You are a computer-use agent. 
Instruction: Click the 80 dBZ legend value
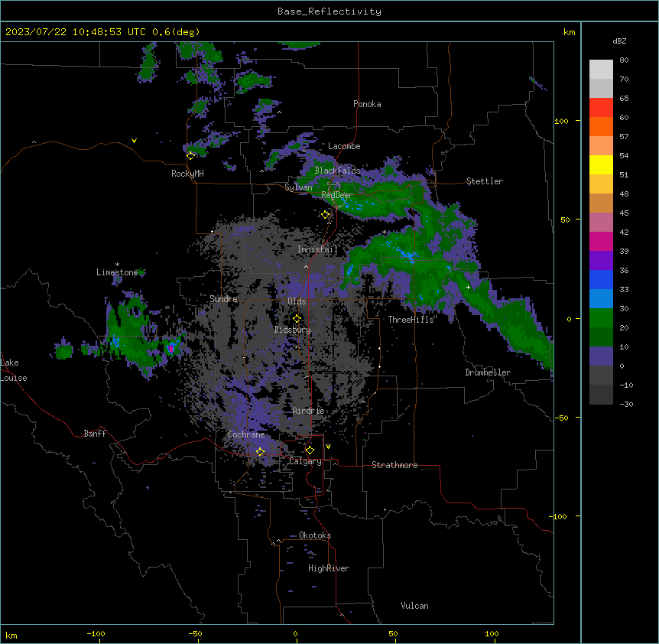(624, 60)
